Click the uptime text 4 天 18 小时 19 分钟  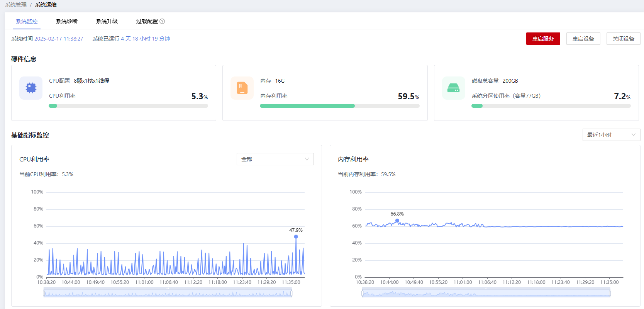146,39
